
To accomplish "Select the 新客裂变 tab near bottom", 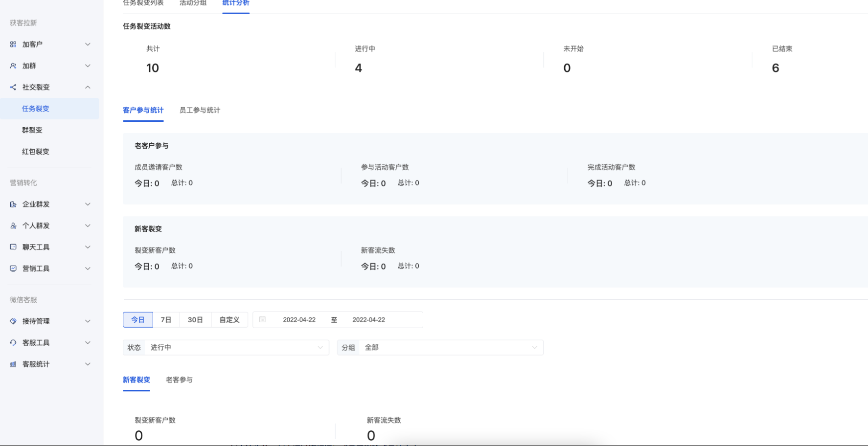I will [137, 380].
